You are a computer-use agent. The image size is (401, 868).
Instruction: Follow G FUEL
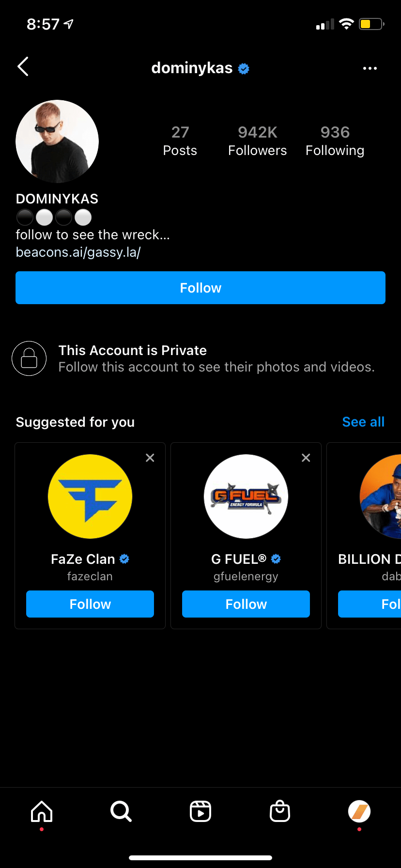pos(246,604)
